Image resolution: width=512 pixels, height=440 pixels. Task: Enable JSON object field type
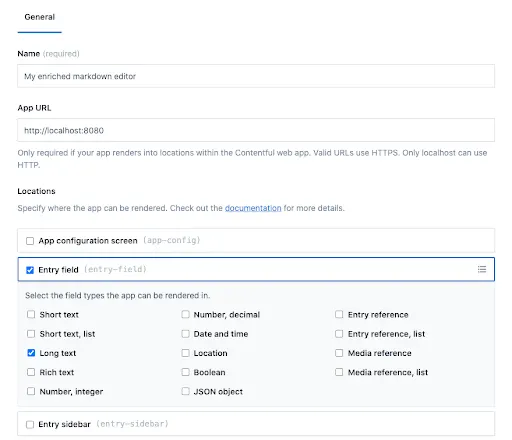coord(185,391)
